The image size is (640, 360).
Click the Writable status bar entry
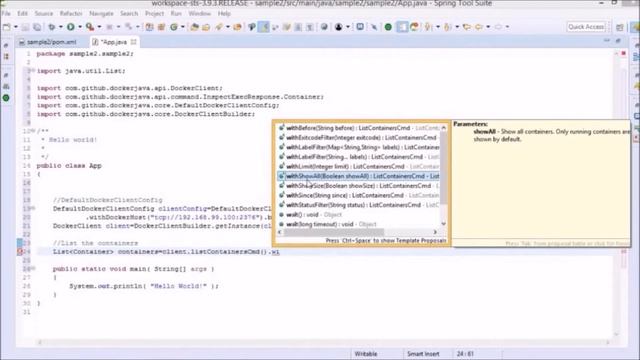click(366, 354)
